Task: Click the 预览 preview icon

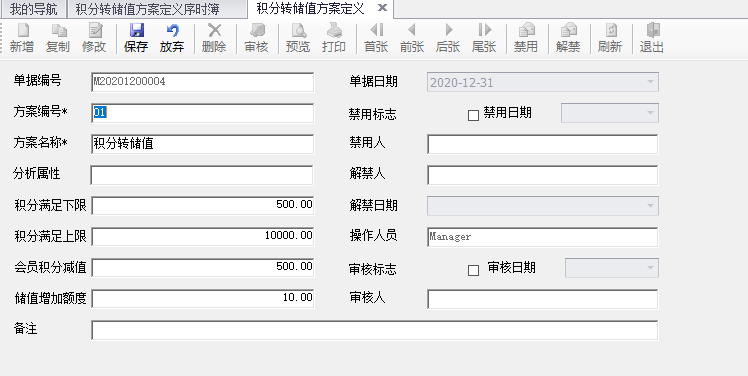Action: 298,31
